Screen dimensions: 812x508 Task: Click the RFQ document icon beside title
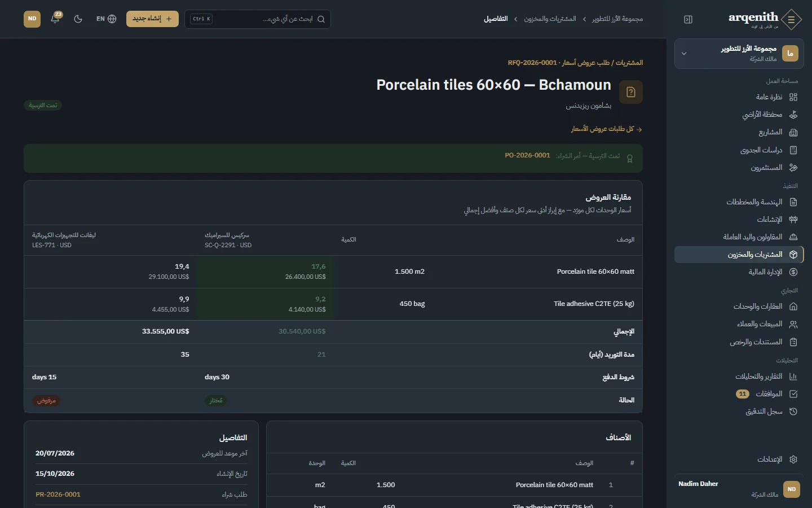[x=631, y=92]
